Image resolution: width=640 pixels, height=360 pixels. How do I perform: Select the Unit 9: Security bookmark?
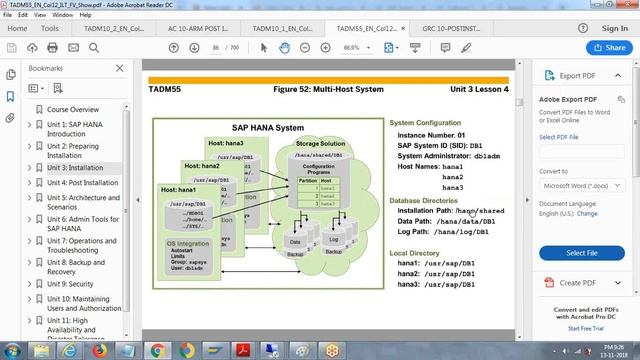point(70,284)
